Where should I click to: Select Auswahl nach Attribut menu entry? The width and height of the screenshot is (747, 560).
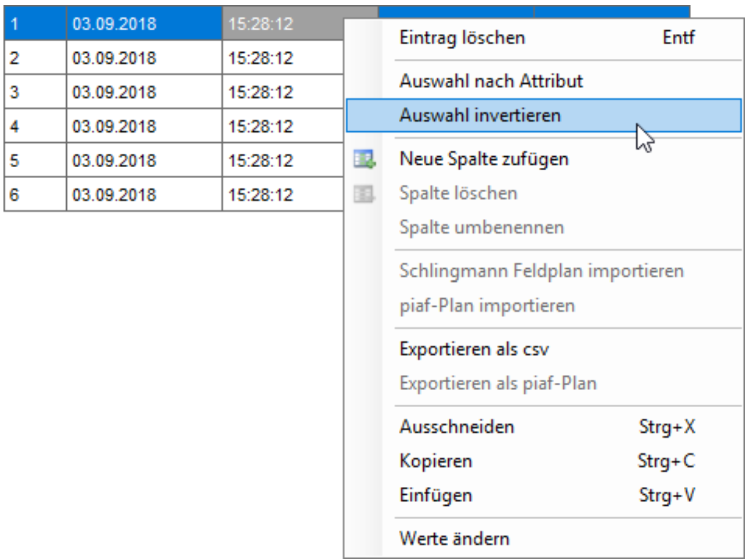pyautogui.click(x=491, y=81)
